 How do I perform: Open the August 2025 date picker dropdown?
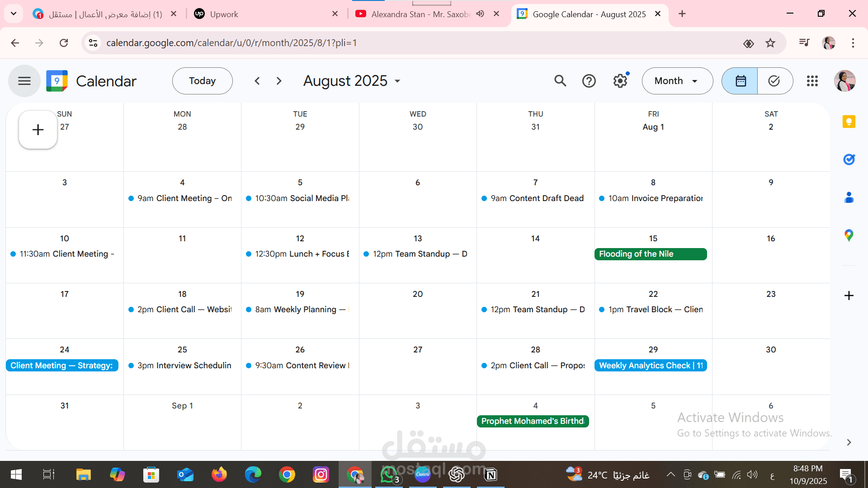pos(352,81)
